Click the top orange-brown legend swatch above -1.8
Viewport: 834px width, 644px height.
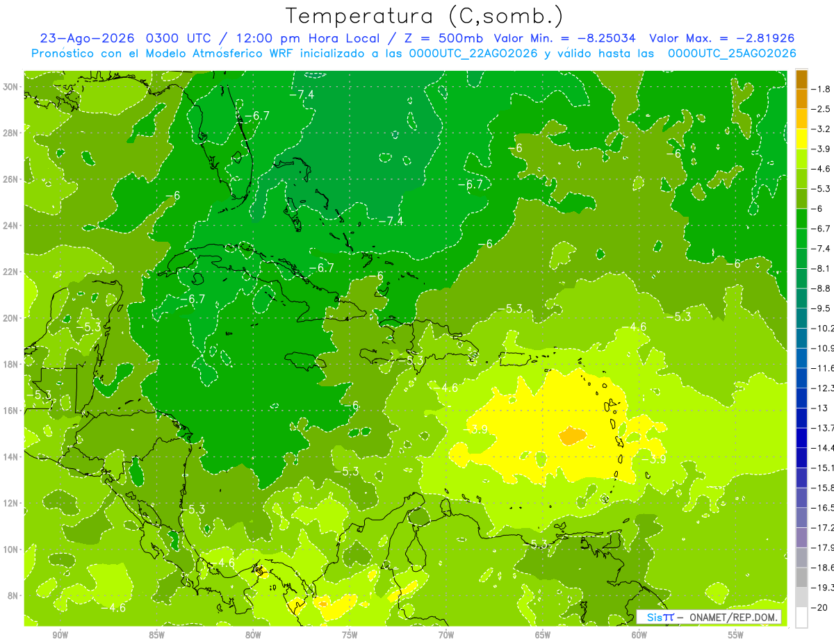click(801, 79)
